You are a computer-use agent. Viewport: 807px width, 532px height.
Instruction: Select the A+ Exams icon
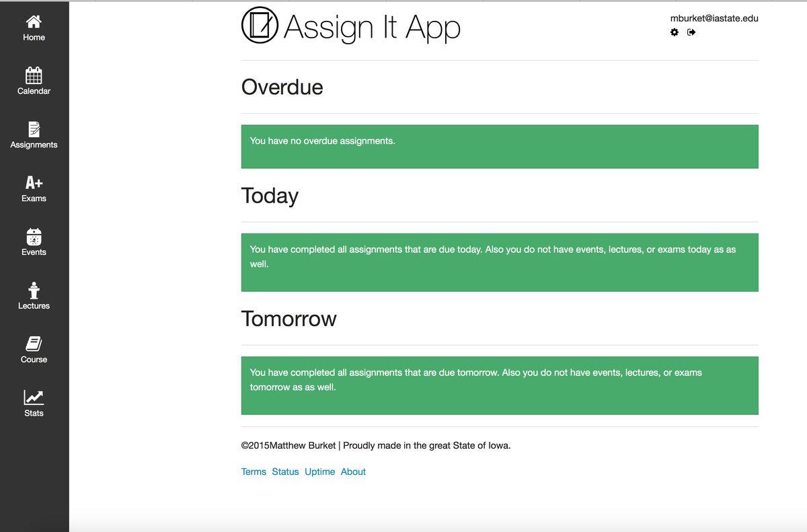(34, 182)
